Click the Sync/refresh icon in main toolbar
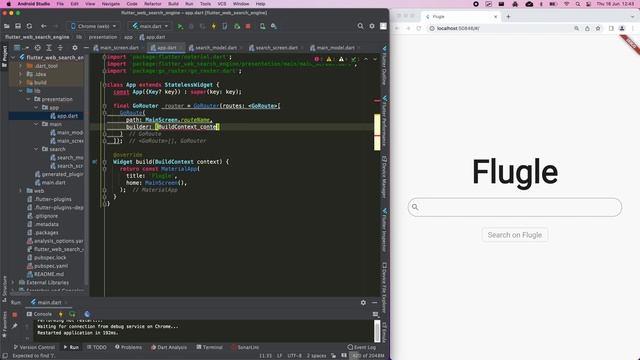This screenshot has height=360, width=640. click(29, 26)
